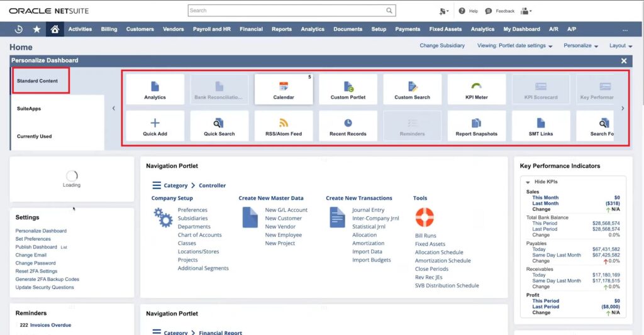Click the Reminders portlet tile

click(412, 126)
